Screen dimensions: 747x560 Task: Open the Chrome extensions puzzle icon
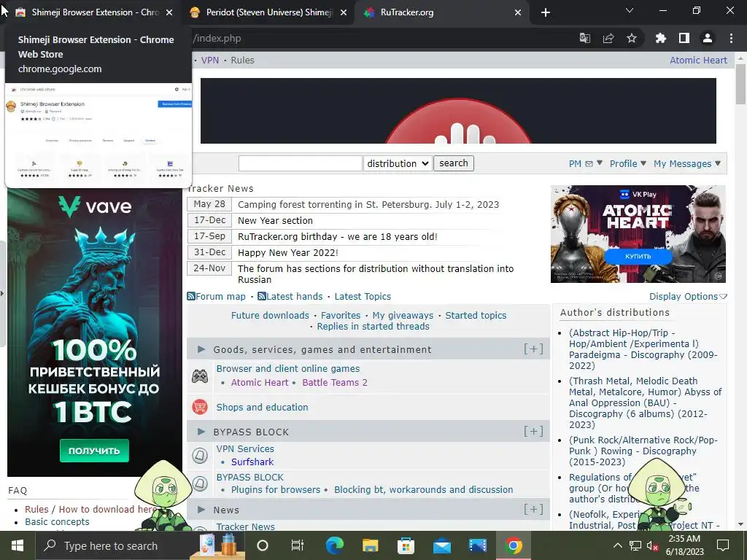(661, 38)
